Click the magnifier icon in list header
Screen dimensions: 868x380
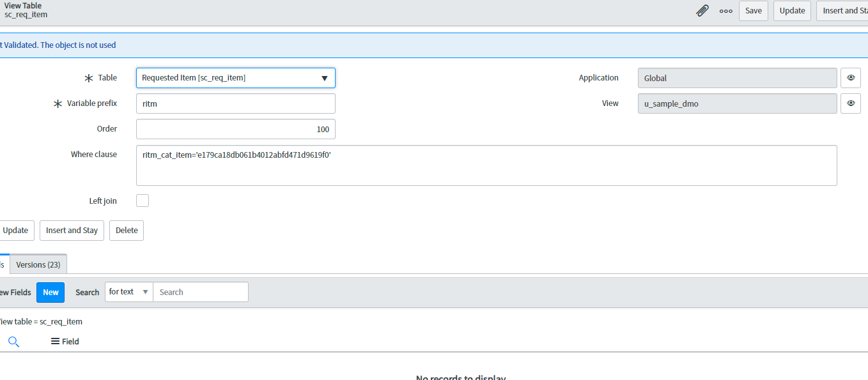[x=13, y=342]
